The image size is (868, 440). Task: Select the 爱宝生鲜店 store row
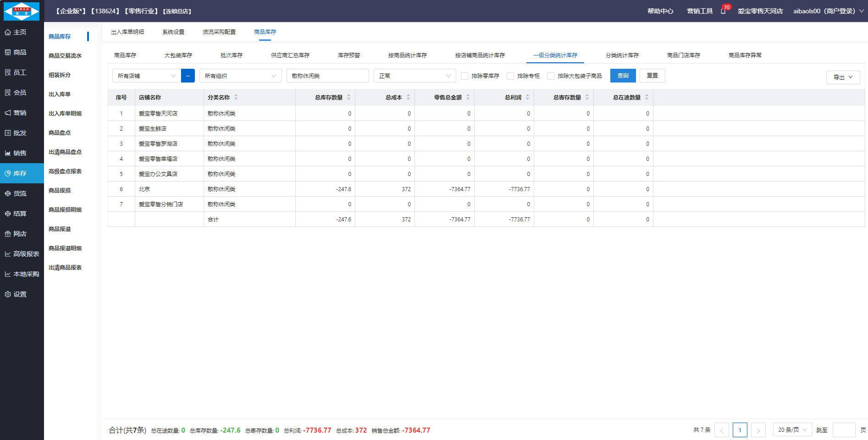486,128
